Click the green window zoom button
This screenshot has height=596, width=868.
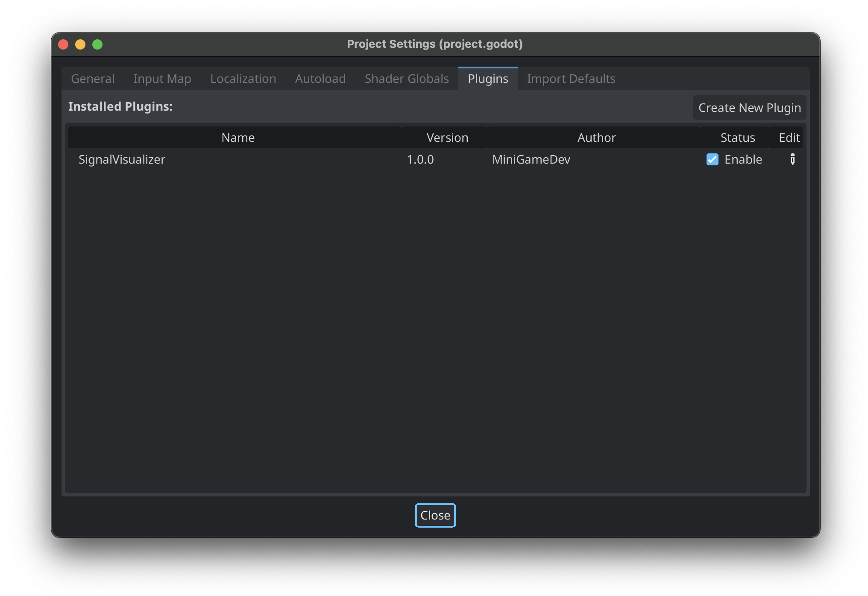point(97,44)
